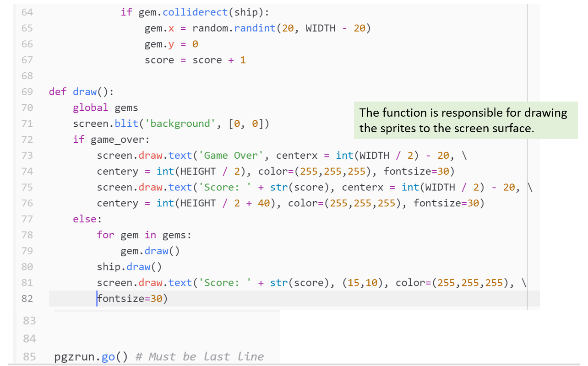
Task: Select the comment '# Must be Last Line'
Action: click(199, 356)
